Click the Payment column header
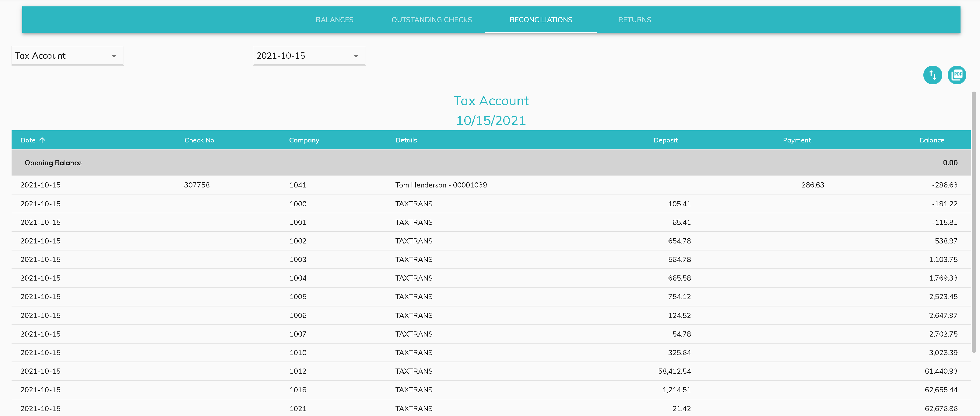Viewport: 980px width, 416px height. click(x=796, y=140)
